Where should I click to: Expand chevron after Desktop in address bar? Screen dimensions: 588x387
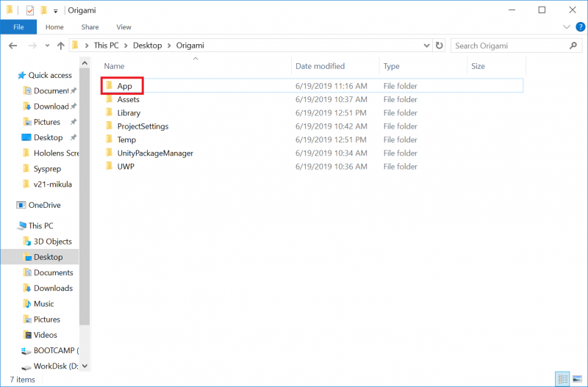[x=169, y=46]
